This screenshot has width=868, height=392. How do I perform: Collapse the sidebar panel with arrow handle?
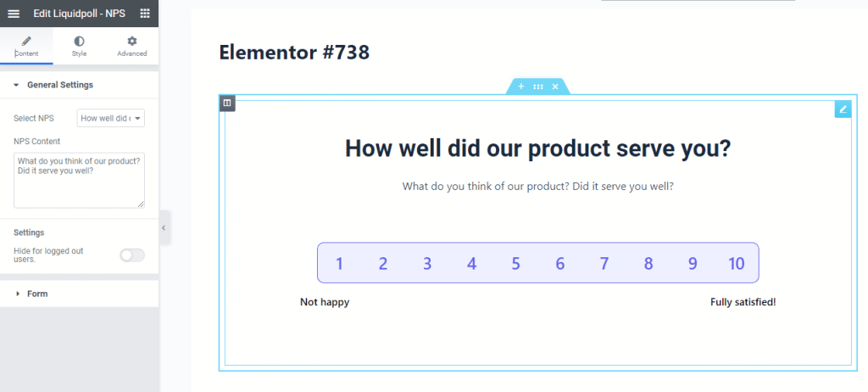[164, 228]
